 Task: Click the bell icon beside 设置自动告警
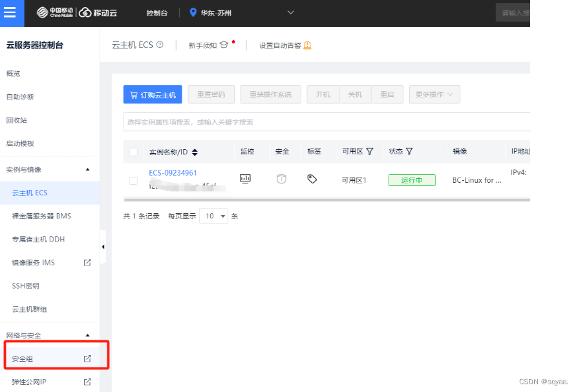[x=308, y=45]
